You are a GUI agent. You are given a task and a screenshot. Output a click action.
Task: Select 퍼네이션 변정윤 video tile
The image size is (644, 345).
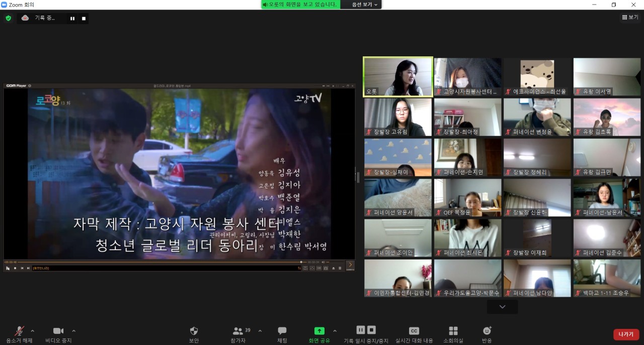pos(537,117)
